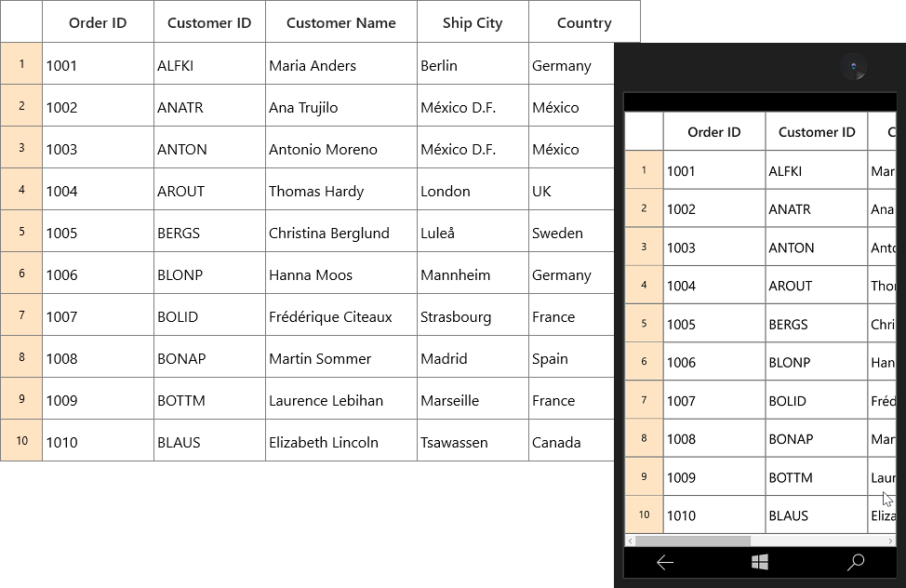Click the phone grid's right scroll arrow
This screenshot has height=588, width=906.
click(x=890, y=541)
